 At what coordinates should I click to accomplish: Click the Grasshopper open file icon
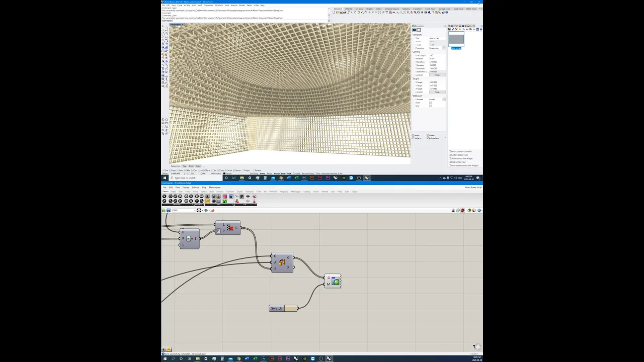pyautogui.click(x=164, y=210)
